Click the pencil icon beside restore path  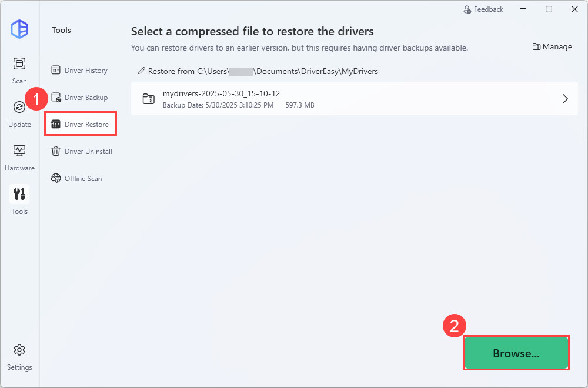click(141, 71)
